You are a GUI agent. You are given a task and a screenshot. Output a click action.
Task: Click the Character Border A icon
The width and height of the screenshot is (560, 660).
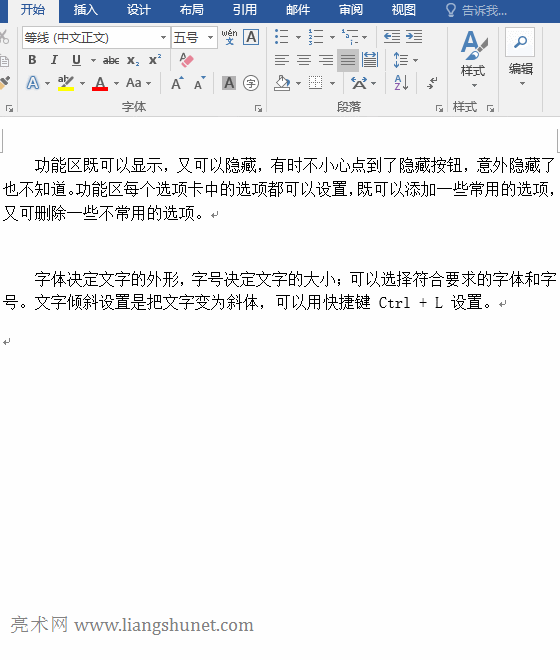click(x=251, y=37)
